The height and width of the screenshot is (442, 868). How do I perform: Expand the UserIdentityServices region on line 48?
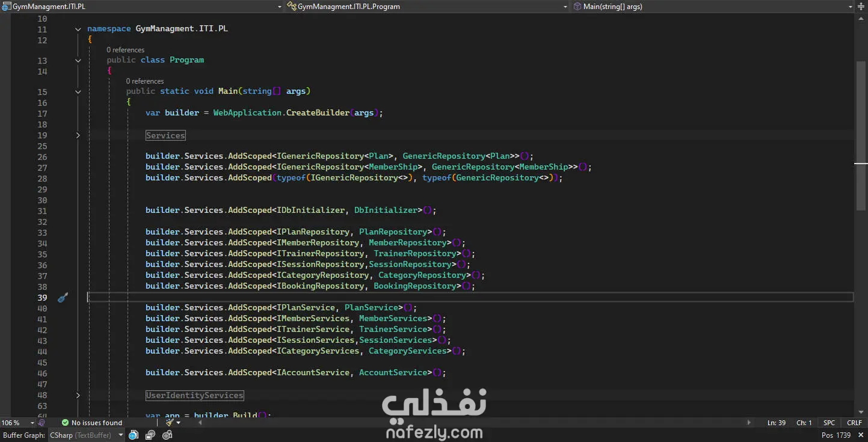(78, 395)
